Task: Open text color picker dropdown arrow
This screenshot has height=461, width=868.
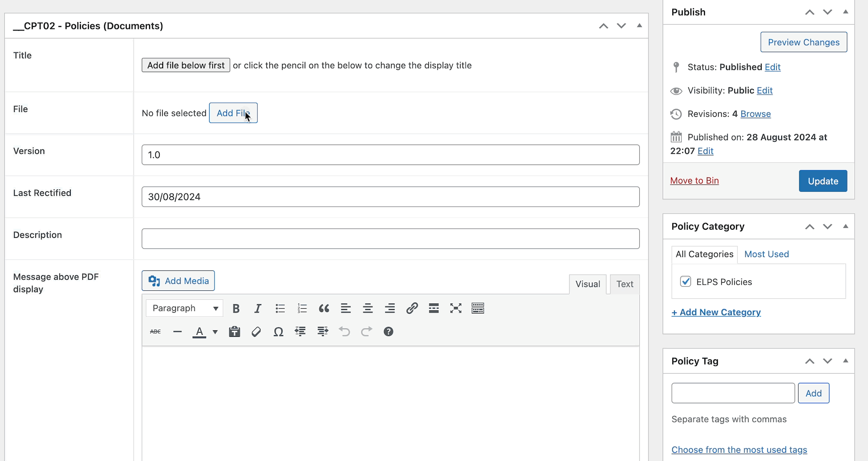Action: (215, 332)
